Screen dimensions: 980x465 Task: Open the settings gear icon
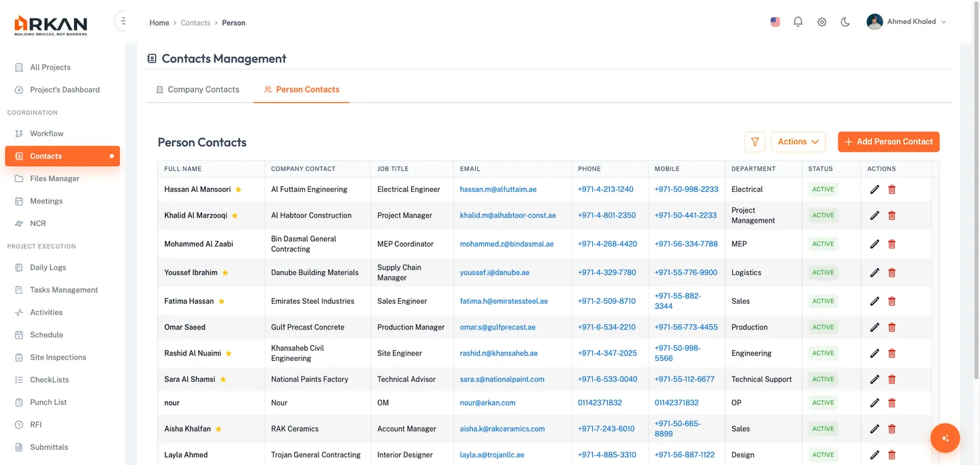coord(821,21)
